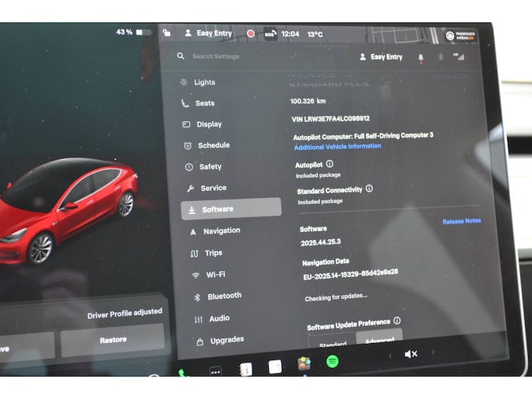Open the Navigation settings menu
This screenshot has height=399, width=532.
(221, 231)
